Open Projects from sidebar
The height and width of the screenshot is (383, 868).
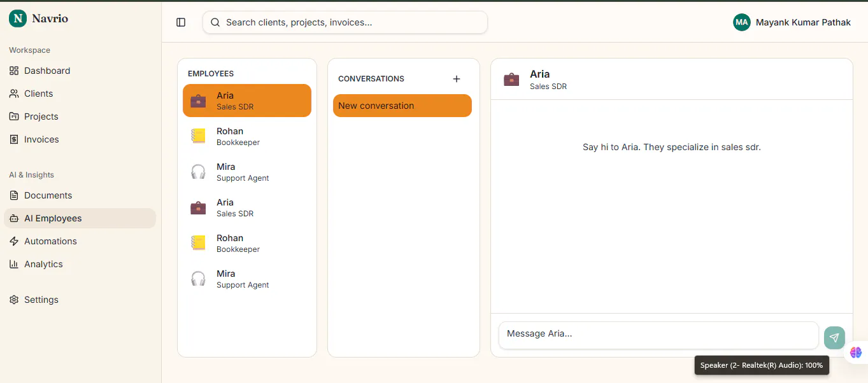tap(80, 116)
